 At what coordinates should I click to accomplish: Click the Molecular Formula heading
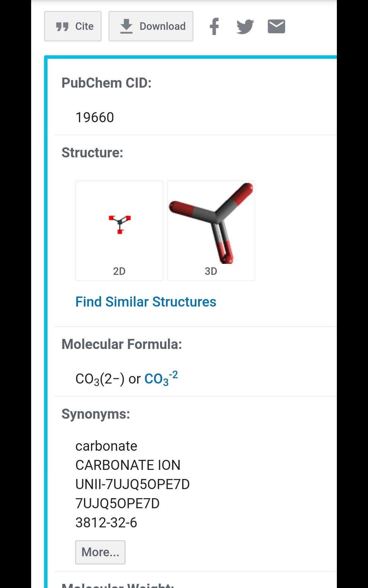click(122, 344)
